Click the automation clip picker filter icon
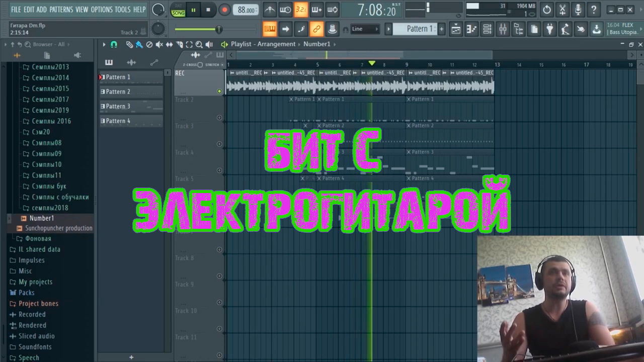Screen dimensions: 644x362 tap(154, 62)
